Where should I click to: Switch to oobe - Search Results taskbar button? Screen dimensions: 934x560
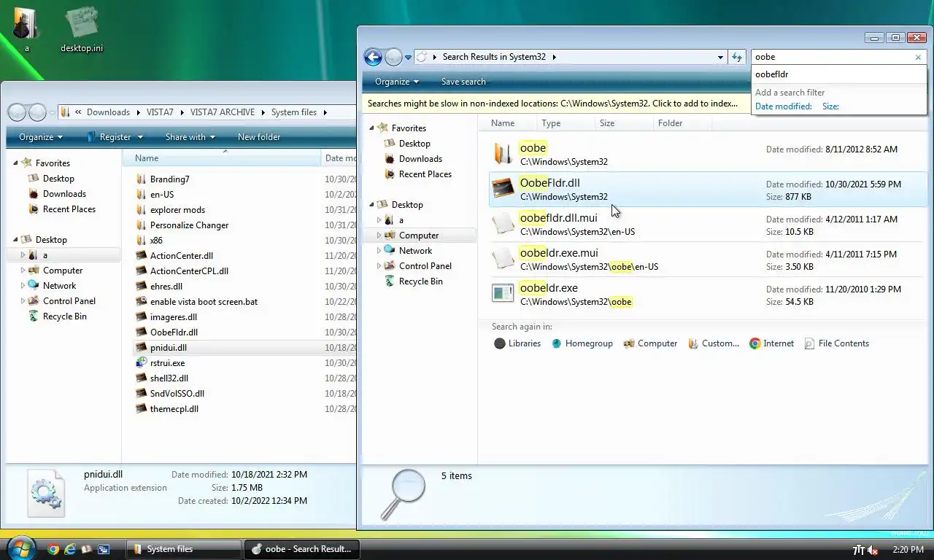[x=302, y=549]
